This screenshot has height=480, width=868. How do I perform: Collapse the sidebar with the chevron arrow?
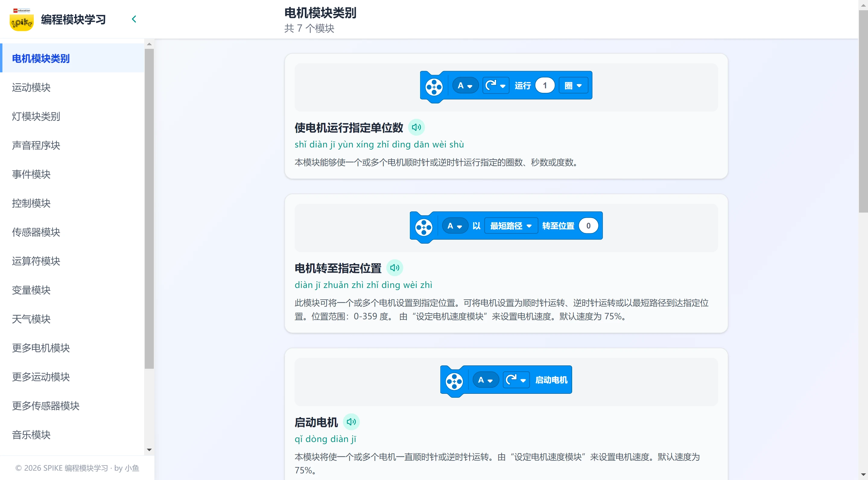click(134, 19)
